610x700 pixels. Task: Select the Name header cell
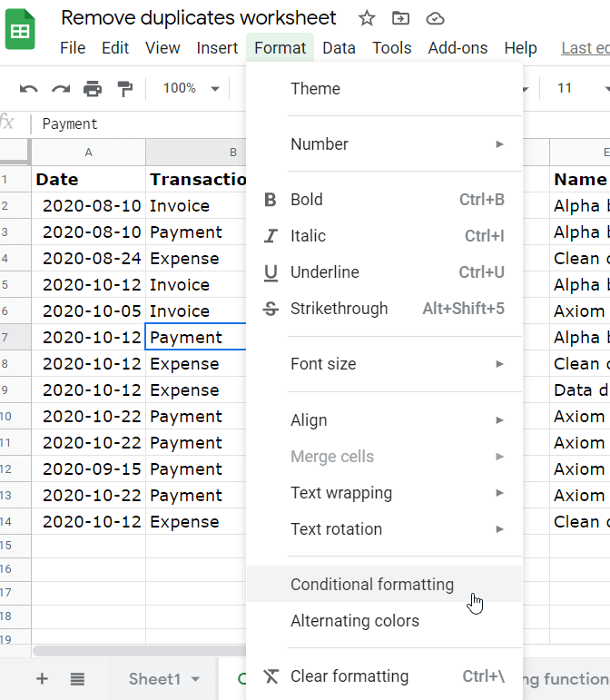pos(580,179)
